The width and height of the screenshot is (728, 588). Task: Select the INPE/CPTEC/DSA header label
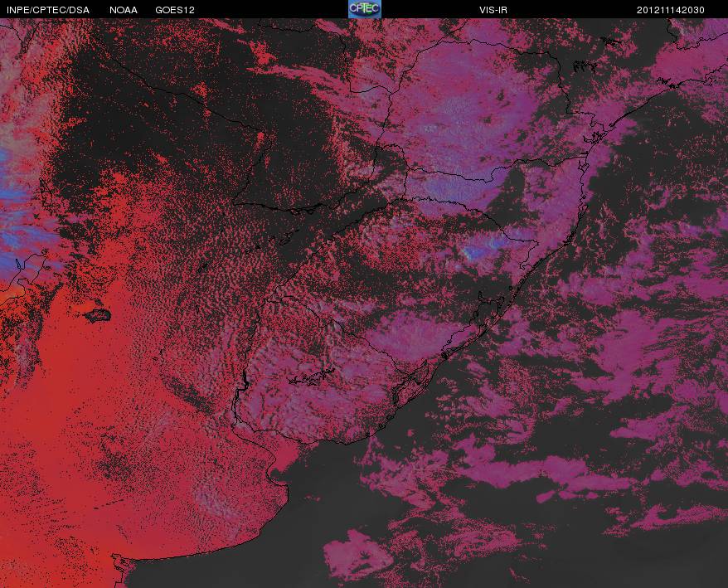(48, 10)
